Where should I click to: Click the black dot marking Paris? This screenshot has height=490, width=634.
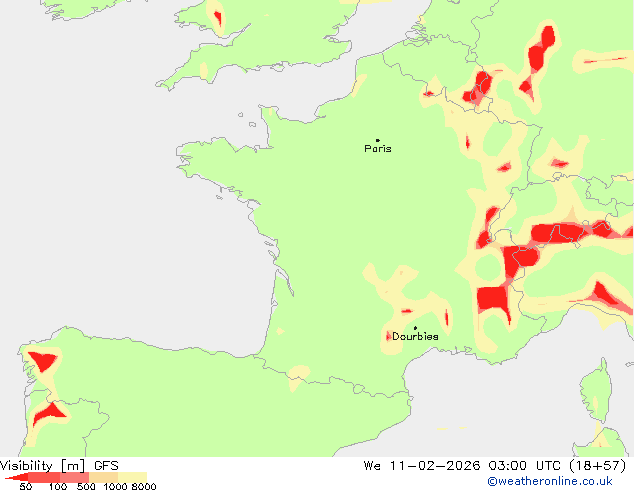(378, 140)
